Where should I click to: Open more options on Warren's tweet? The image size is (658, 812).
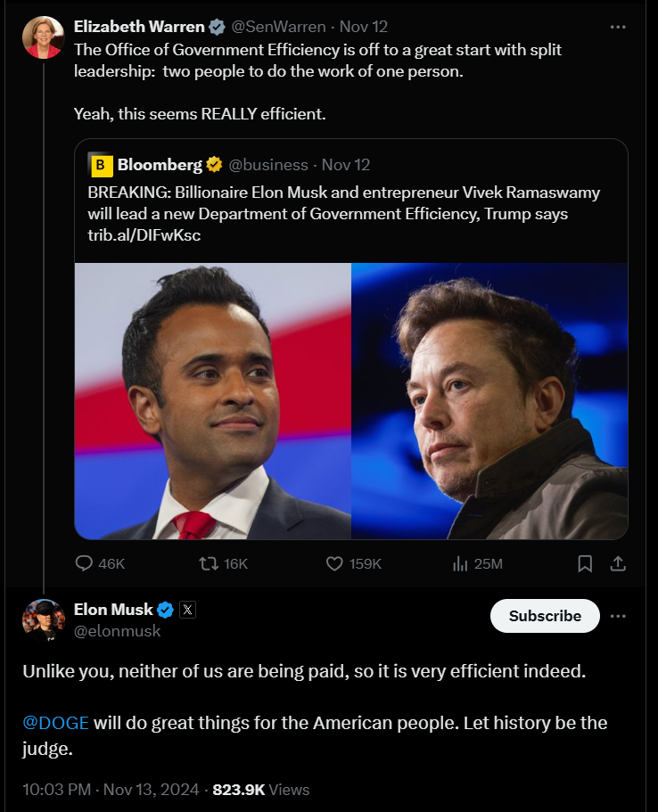[617, 27]
